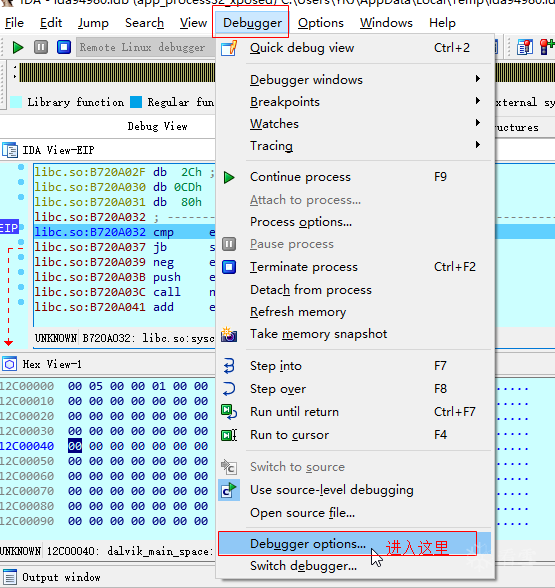Click the IDA View-EIP panel icon
Screen dimensions: 555x588
pyautogui.click(x=10, y=150)
